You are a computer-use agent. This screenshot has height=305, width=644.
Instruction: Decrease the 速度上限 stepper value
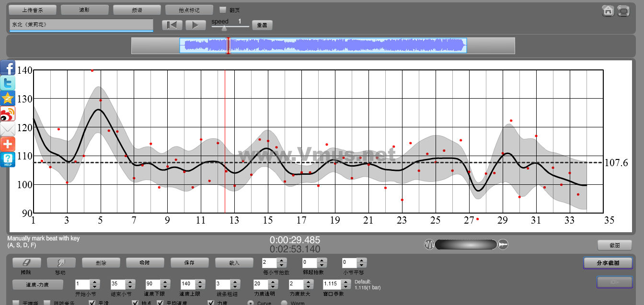click(x=200, y=286)
